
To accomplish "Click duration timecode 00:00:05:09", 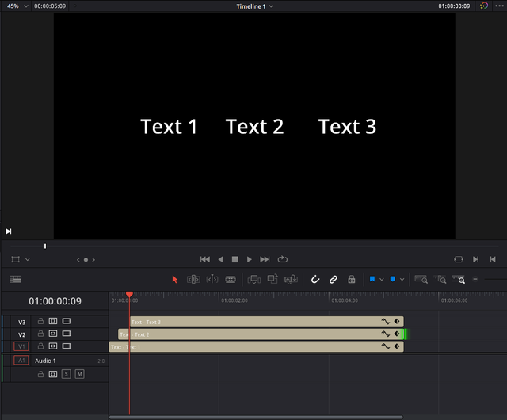I will point(50,6).
